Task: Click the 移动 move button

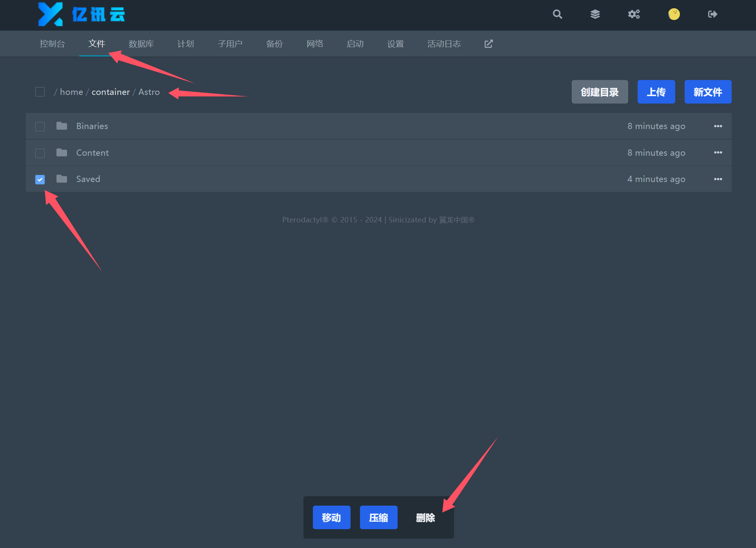Action: point(331,517)
